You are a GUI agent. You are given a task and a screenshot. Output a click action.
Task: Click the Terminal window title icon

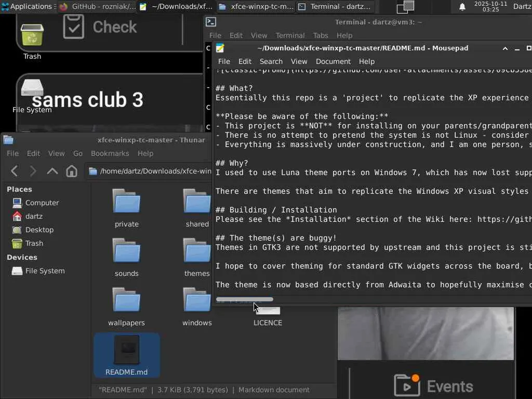211,22
